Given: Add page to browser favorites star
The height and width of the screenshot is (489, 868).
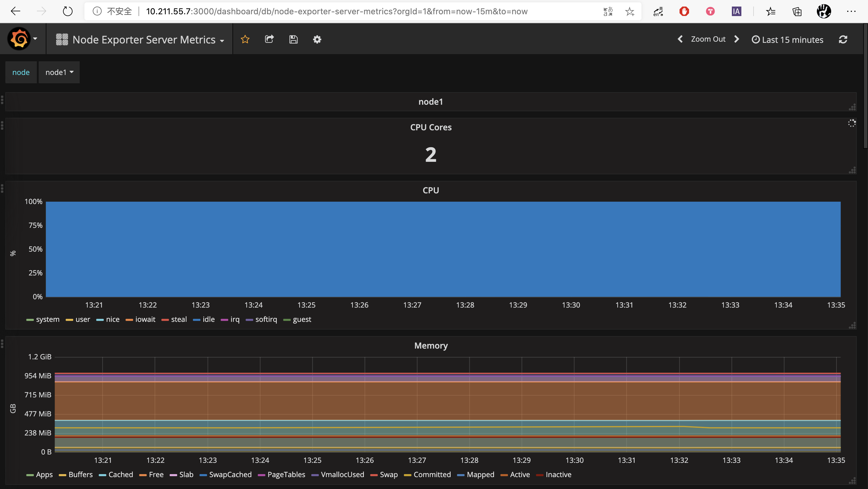Looking at the screenshot, I should (x=629, y=12).
